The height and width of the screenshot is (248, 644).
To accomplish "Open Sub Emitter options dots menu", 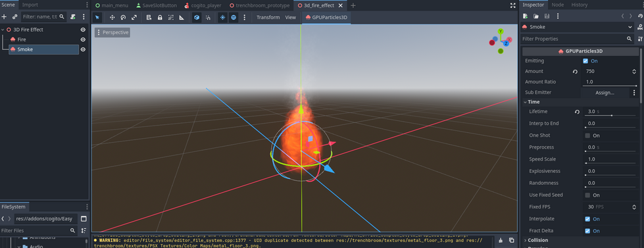I will pyautogui.click(x=634, y=93).
